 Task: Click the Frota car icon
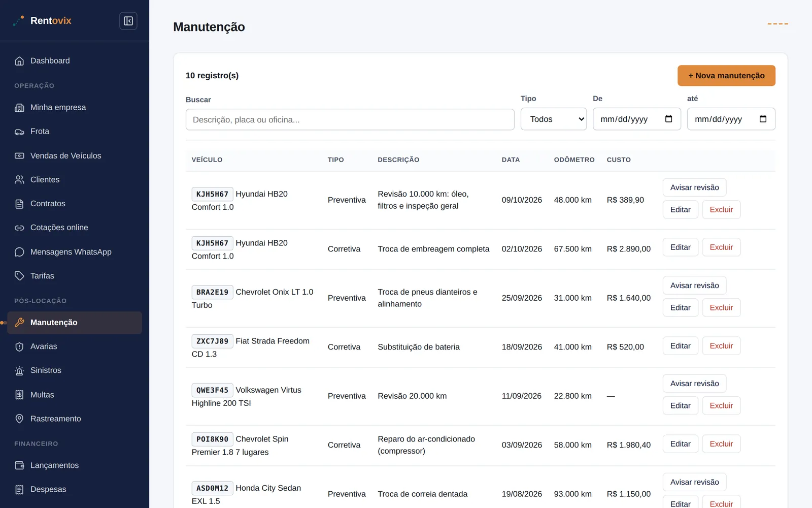[19, 132]
